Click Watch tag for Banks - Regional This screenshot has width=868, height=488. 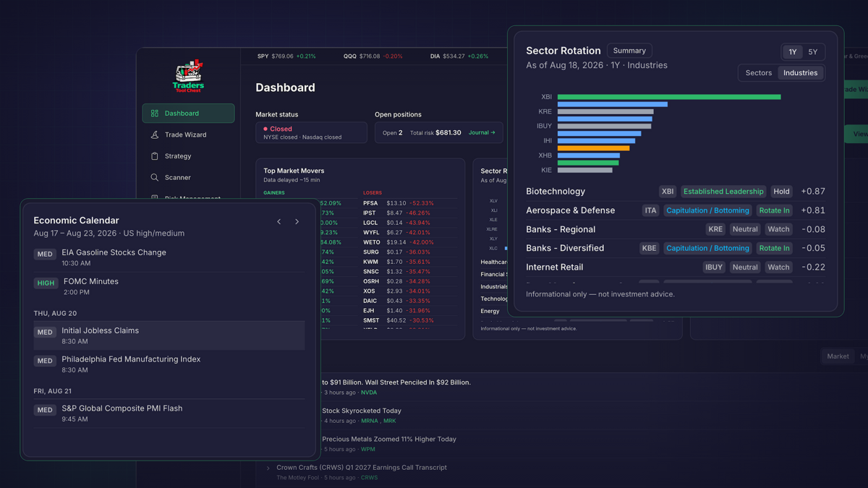coord(778,229)
